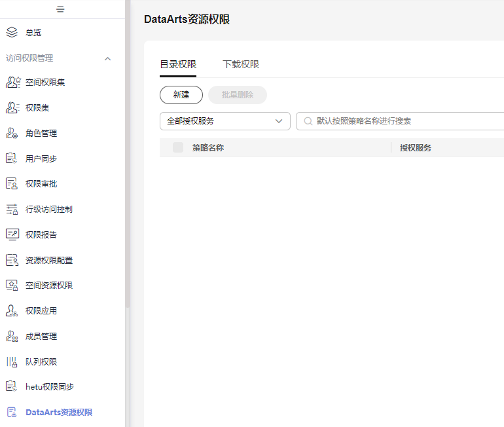Image resolution: width=504 pixels, height=427 pixels.
Task: Switch to the 下载权限 tab
Action: pyautogui.click(x=241, y=64)
